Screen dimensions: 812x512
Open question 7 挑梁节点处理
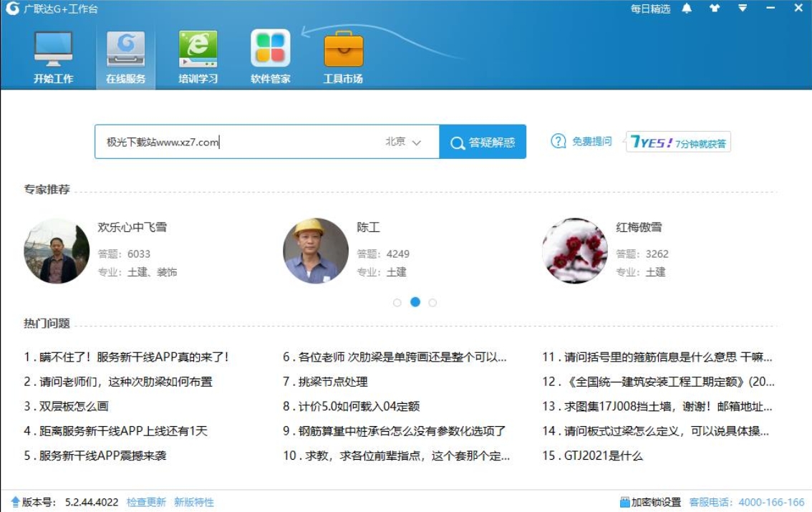click(x=325, y=382)
